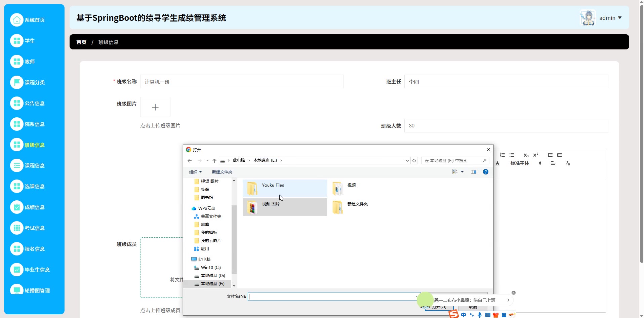Screen dimensions: 644x318
Task: Click the Sogou voice input microphone
Action: (x=480, y=315)
